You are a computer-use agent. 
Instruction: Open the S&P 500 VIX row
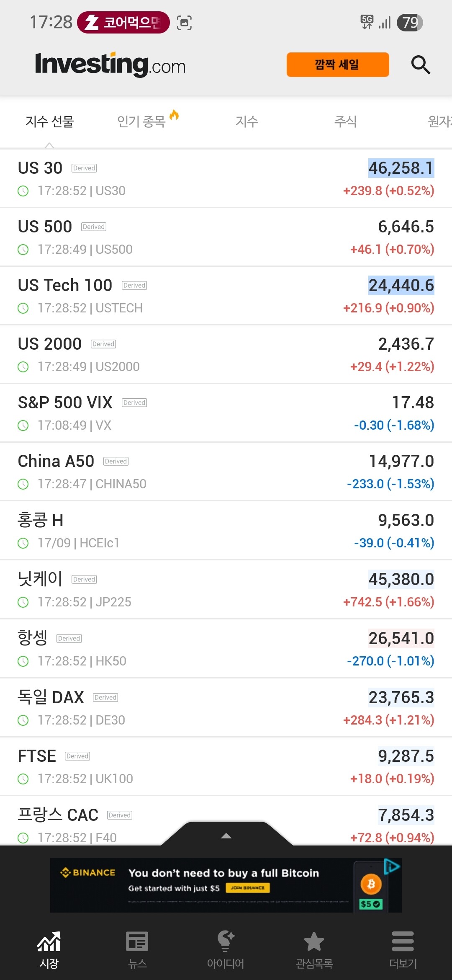226,413
